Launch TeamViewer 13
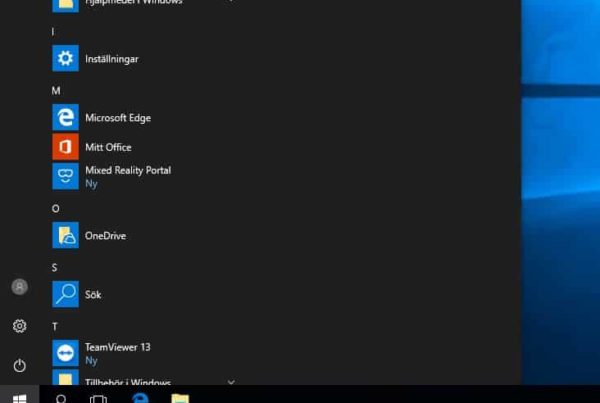The width and height of the screenshot is (600, 403). pos(117,353)
